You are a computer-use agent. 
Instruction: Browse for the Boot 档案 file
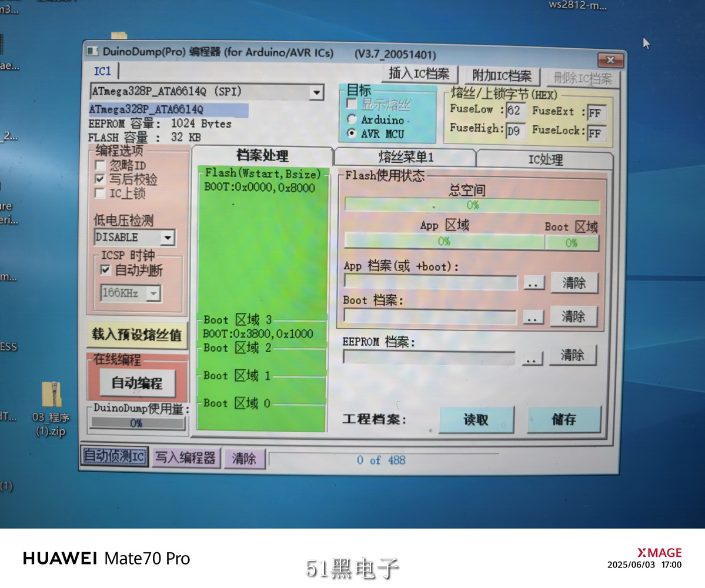point(532,317)
